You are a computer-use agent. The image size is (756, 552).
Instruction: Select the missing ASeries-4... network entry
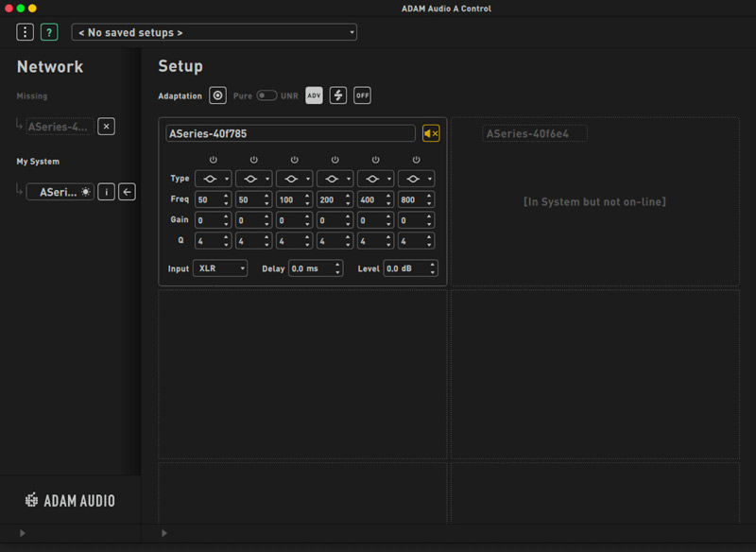point(60,126)
